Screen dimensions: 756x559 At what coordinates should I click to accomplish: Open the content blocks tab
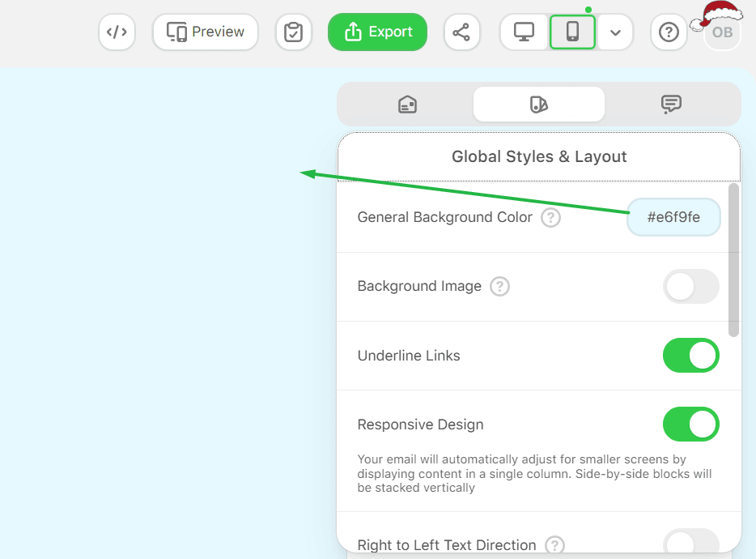[x=407, y=104]
